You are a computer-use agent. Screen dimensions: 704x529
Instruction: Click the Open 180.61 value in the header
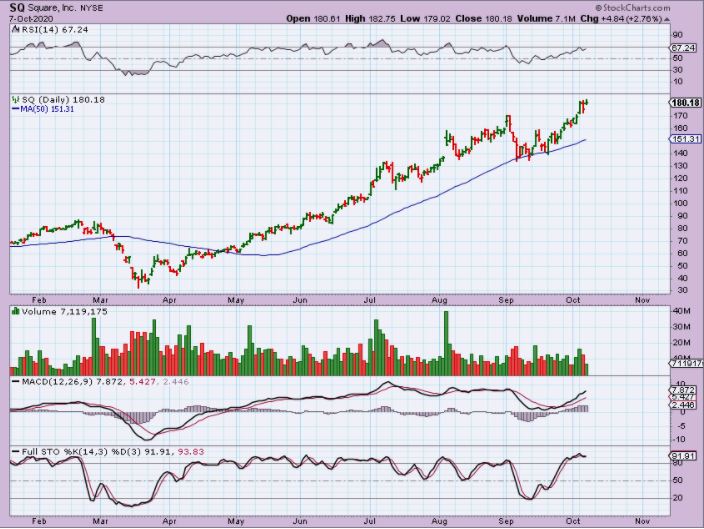pos(314,19)
